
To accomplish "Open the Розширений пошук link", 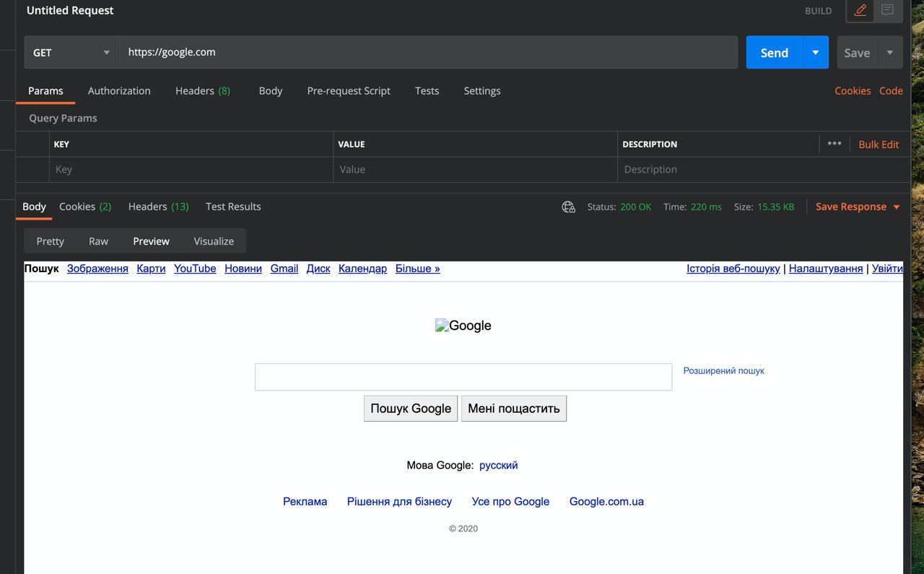I will pyautogui.click(x=724, y=371).
